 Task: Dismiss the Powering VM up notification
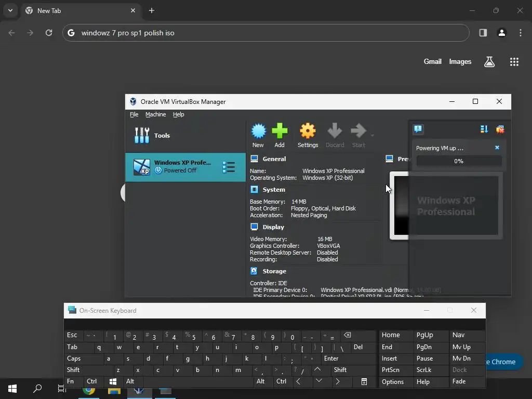[497, 148]
